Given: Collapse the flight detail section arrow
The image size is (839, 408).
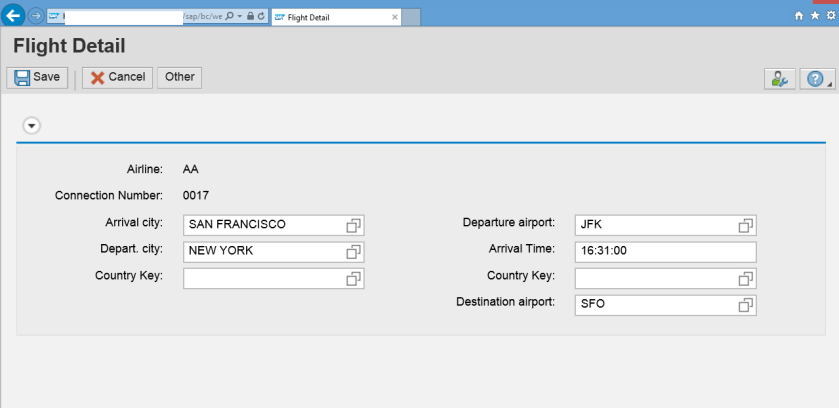Looking at the screenshot, I should pos(32,126).
